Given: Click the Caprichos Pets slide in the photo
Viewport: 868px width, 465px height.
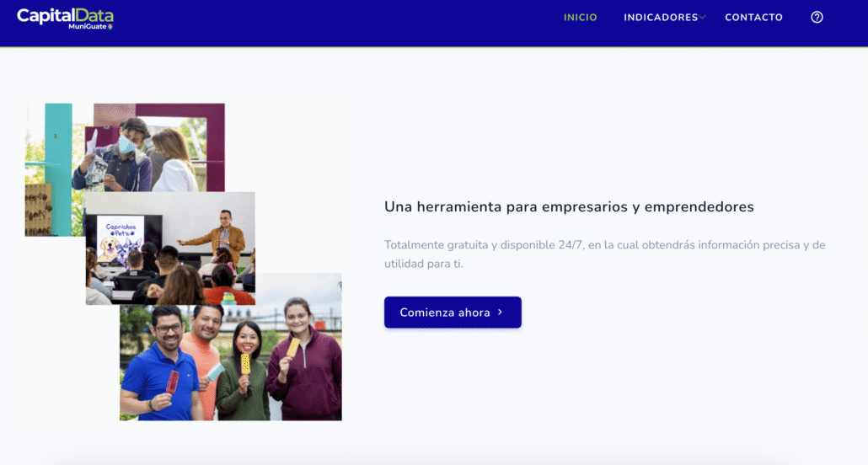Looking at the screenshot, I should (x=121, y=239).
